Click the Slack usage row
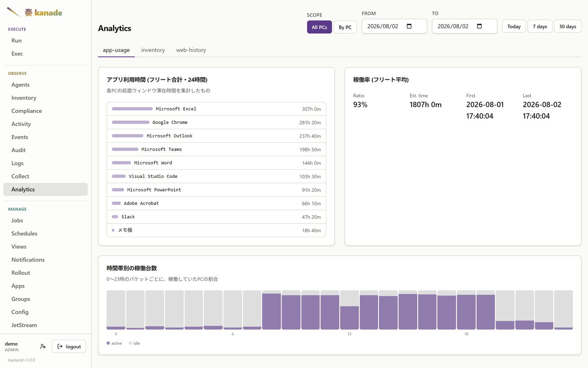The image size is (588, 368). click(216, 217)
